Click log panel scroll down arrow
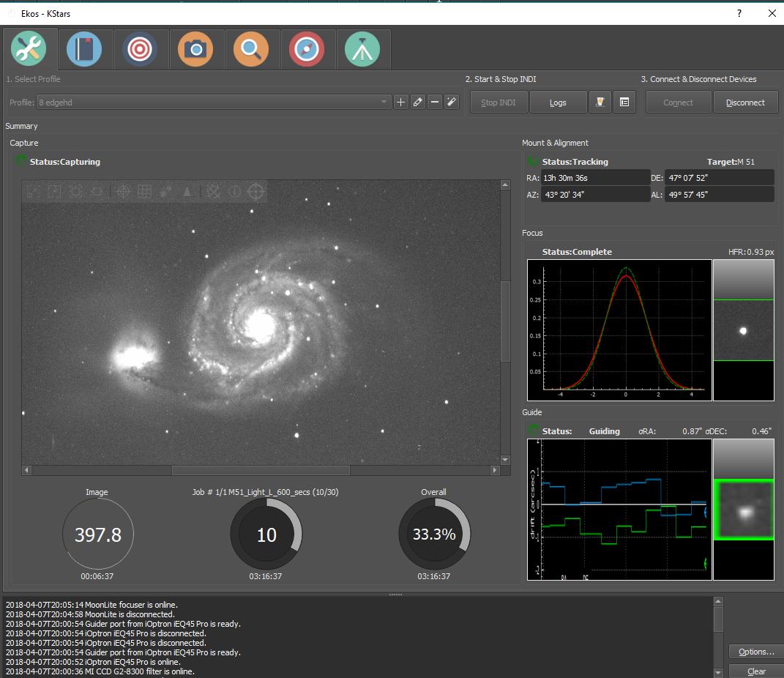This screenshot has width=784, height=678. [718, 673]
